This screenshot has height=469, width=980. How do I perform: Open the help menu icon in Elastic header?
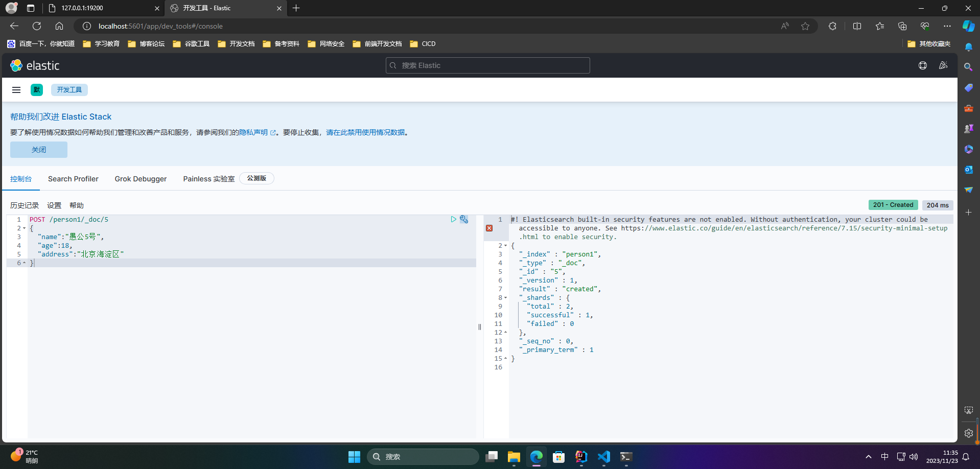923,65
